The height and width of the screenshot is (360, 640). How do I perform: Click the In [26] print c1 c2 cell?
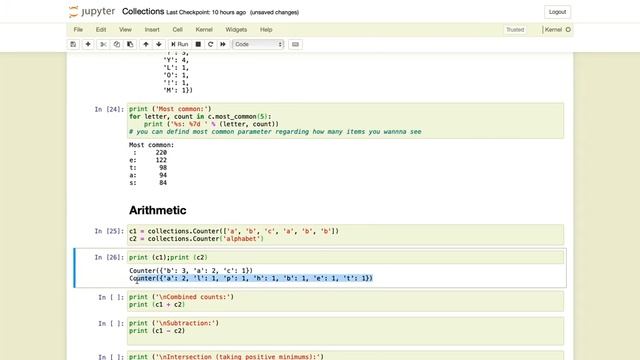coord(345,257)
